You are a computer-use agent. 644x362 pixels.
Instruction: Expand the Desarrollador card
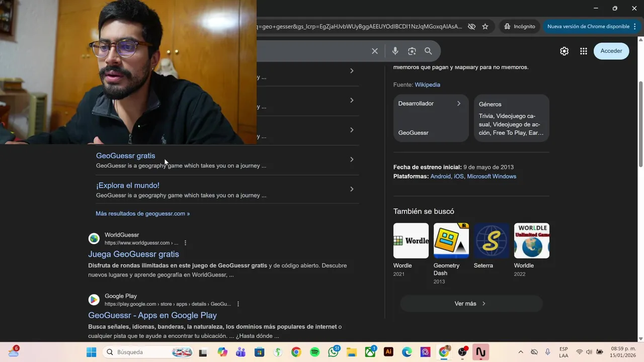431,118
